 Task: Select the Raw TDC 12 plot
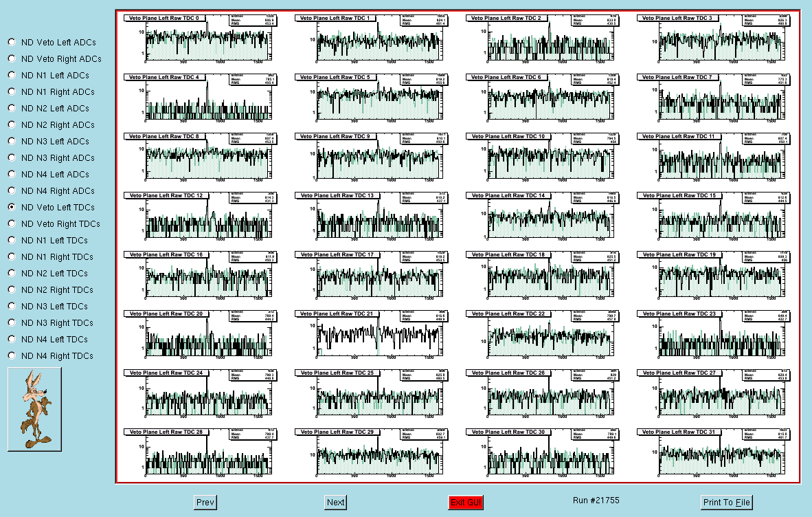pos(201,217)
